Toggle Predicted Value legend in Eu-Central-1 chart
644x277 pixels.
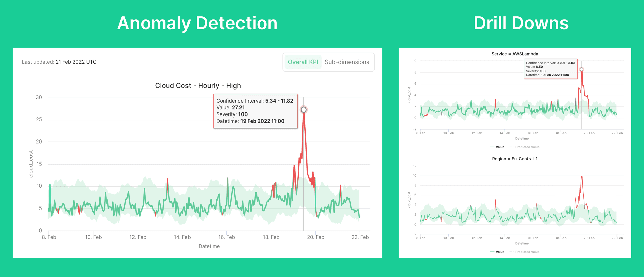(x=525, y=252)
